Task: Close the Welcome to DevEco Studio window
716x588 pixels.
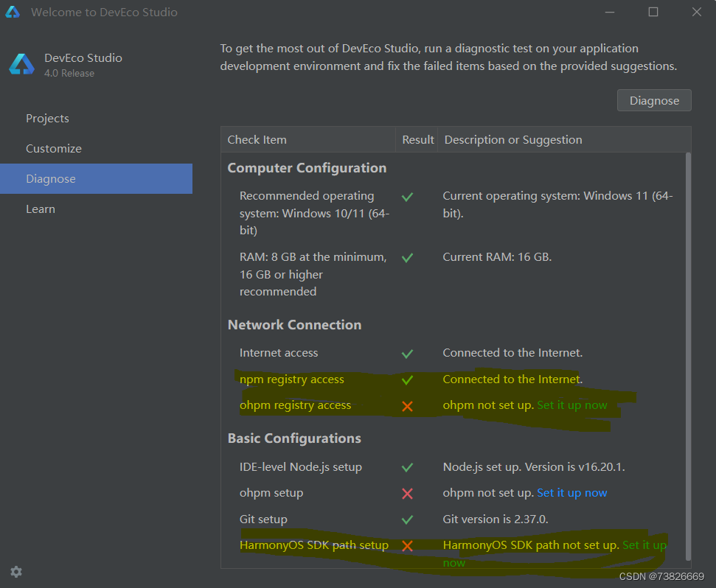Action: 696,12
